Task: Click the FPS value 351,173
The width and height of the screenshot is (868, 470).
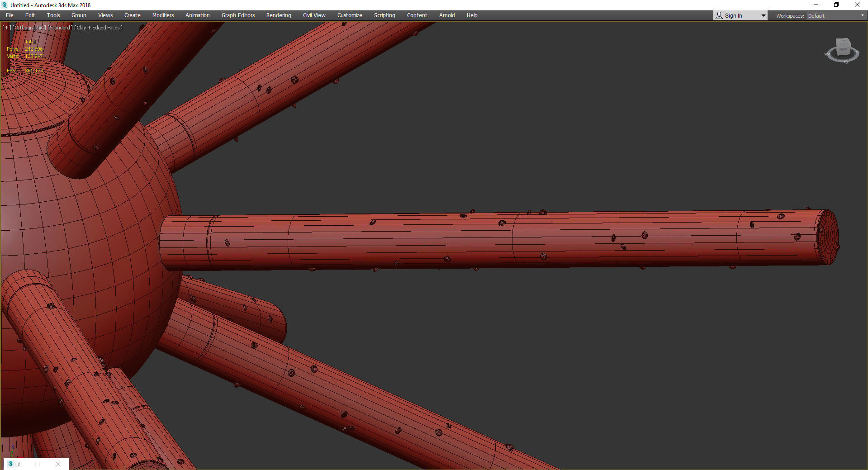Action: pyautogui.click(x=34, y=71)
